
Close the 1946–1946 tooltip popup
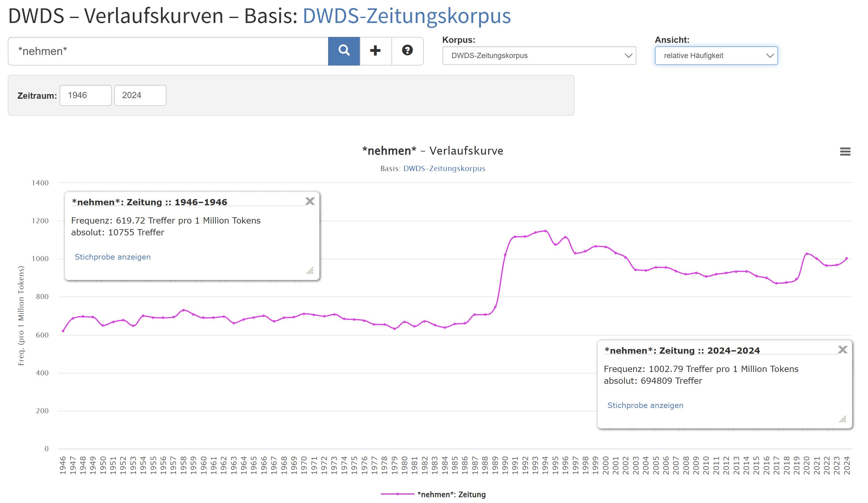point(310,201)
